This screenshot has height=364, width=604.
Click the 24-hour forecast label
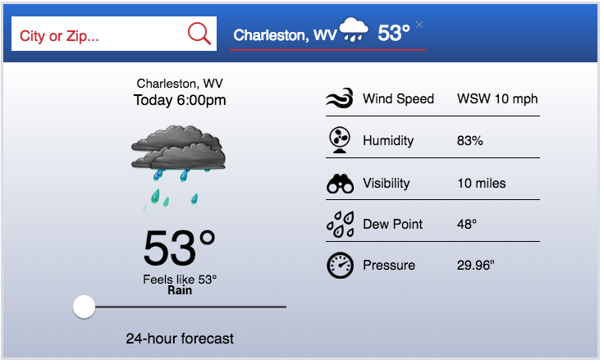pos(180,338)
